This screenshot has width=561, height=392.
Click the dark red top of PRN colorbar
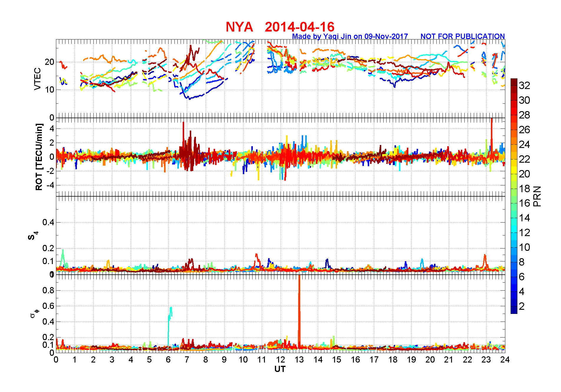click(x=514, y=82)
